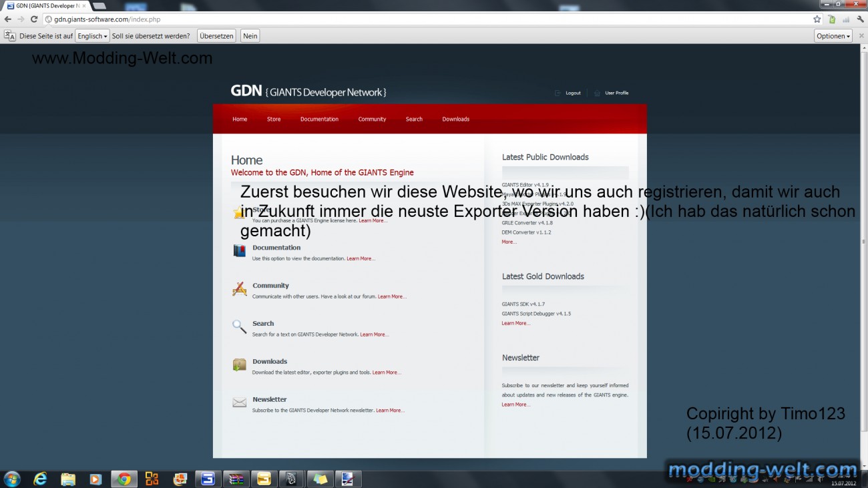Open the green tag extension icon
The image size is (868, 488).
832,19
